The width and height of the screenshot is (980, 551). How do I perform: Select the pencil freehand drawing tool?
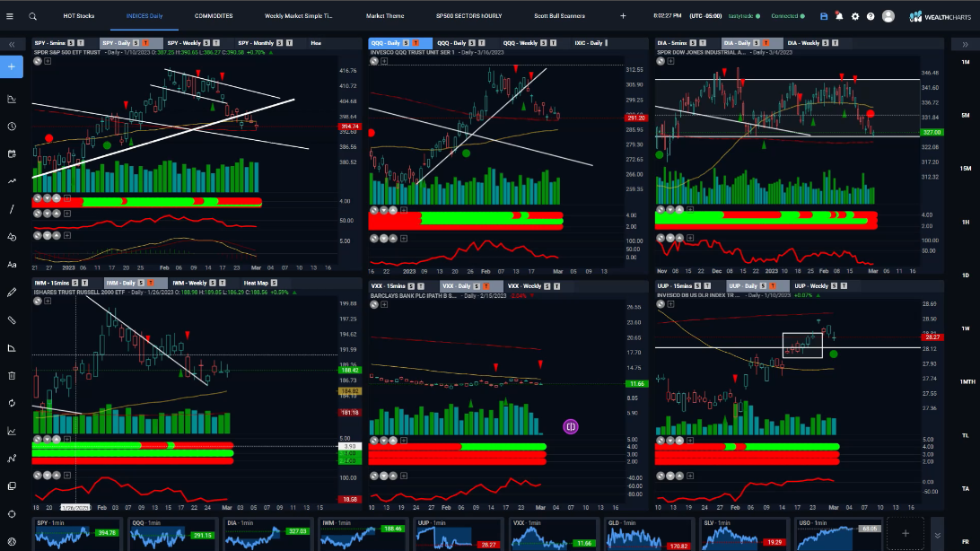point(12,293)
